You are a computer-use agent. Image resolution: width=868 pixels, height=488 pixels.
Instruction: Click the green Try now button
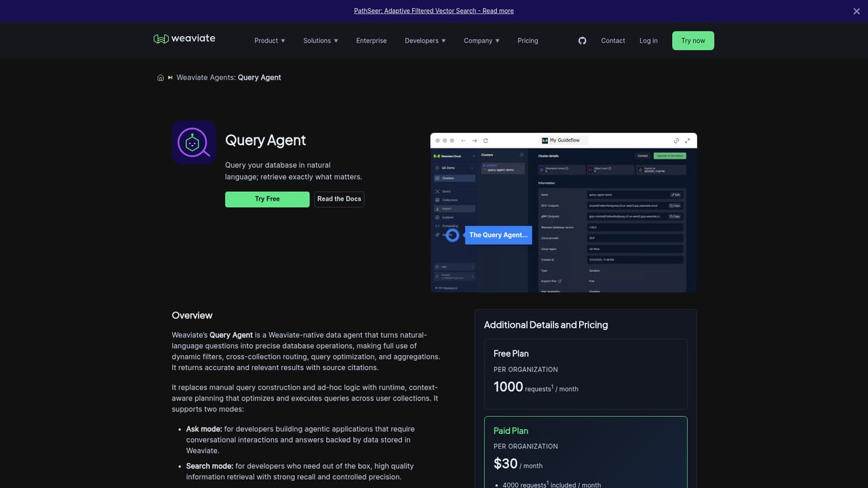693,41
